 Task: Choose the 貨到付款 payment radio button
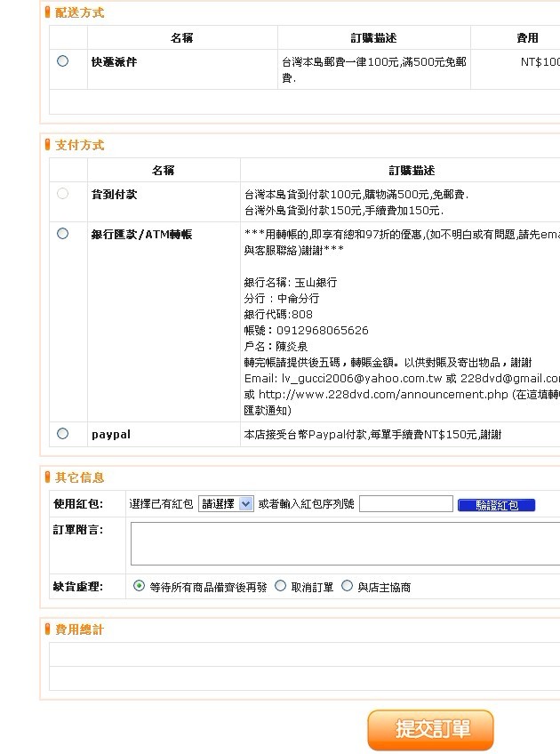(62, 193)
